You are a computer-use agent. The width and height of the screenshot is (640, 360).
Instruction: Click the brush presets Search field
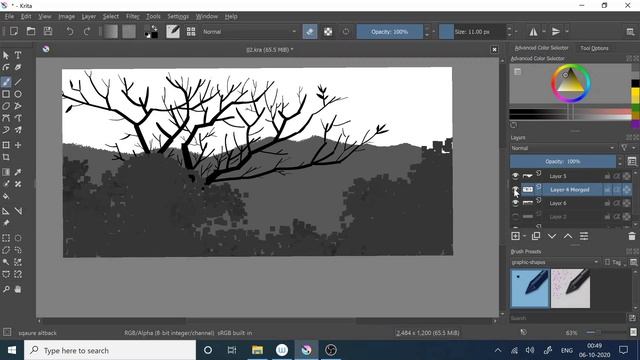567,318
